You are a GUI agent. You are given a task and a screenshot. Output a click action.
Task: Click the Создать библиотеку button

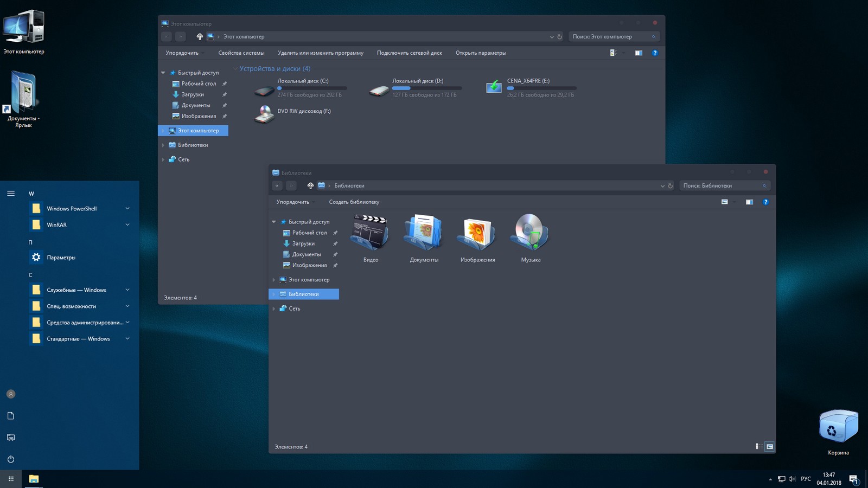click(x=354, y=202)
